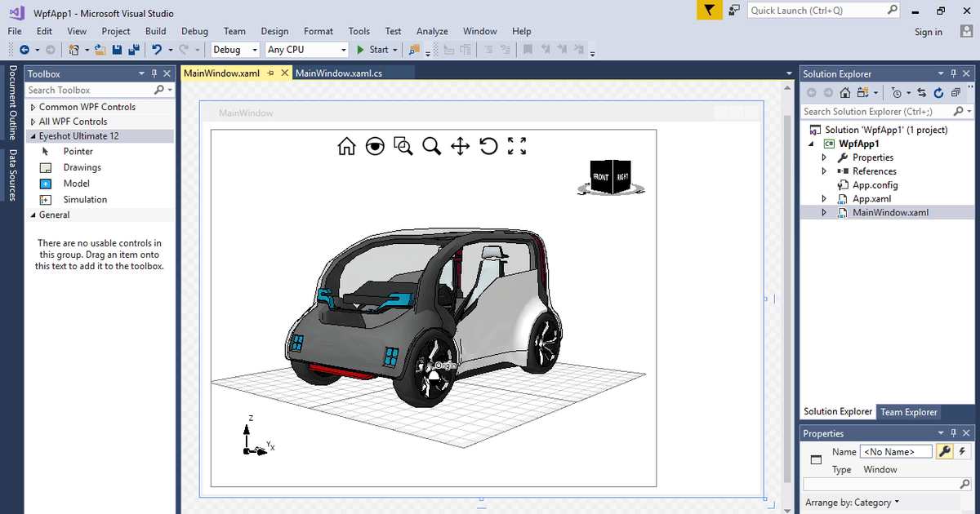The height and width of the screenshot is (514, 980).
Task: Switch to event handlers lightning icon
Action: (962, 451)
